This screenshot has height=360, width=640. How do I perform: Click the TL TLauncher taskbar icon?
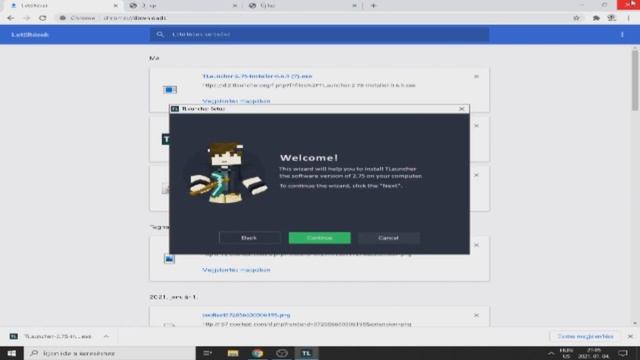307,353
